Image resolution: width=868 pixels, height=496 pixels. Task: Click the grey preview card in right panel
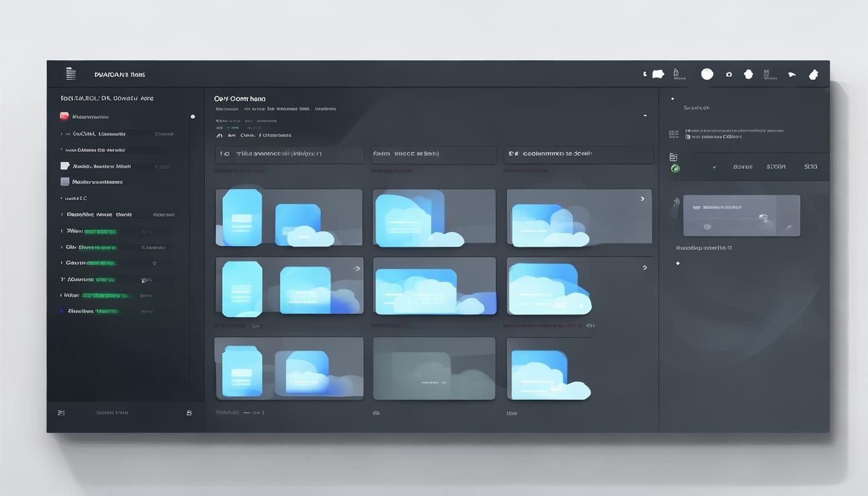741,216
